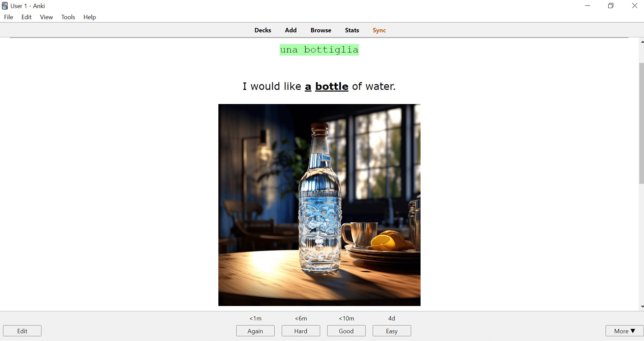Open the Help menu
This screenshot has height=341, width=644.
90,17
